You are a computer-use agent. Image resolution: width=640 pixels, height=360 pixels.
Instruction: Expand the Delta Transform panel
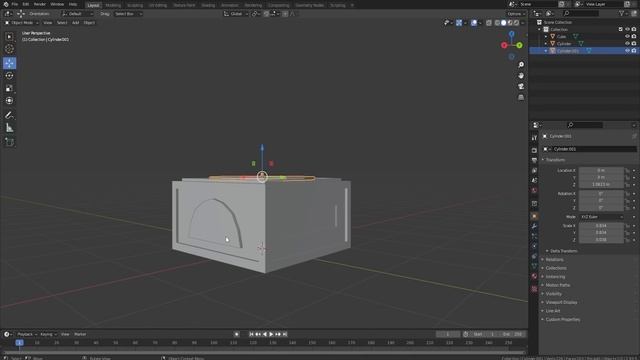click(x=563, y=251)
